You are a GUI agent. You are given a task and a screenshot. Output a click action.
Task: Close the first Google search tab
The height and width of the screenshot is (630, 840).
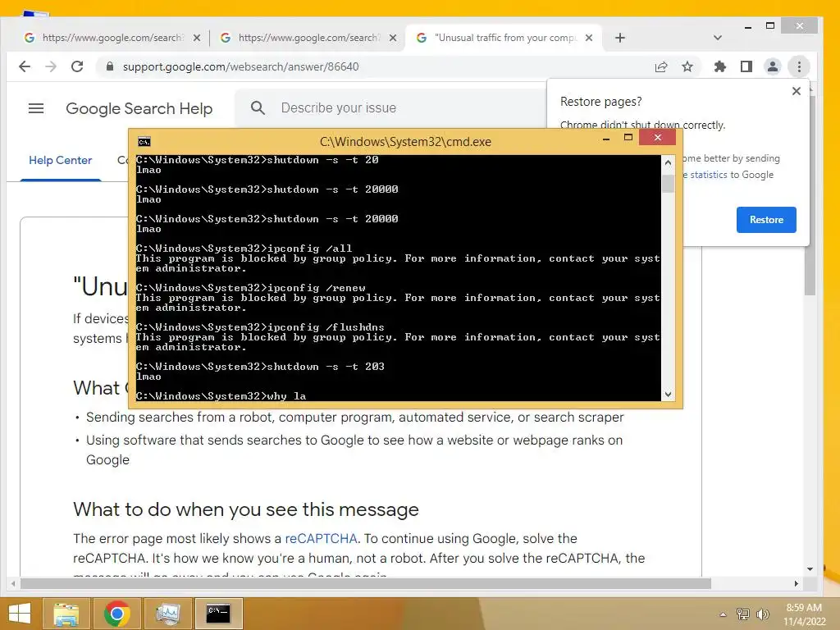[197, 38]
